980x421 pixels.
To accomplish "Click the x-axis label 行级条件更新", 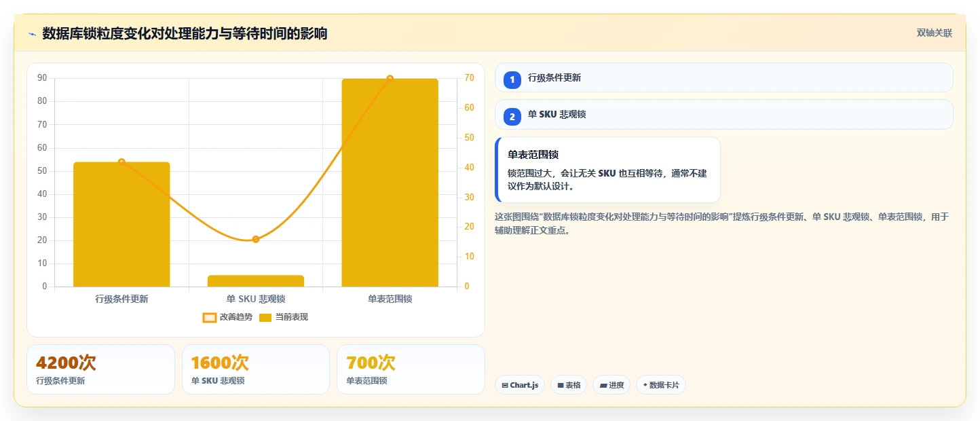I will click(121, 299).
